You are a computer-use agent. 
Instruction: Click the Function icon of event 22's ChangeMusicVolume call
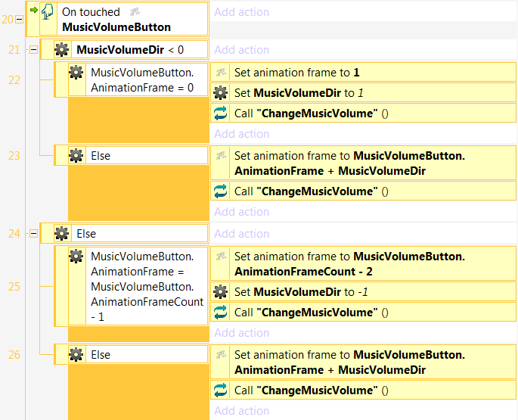tap(221, 114)
